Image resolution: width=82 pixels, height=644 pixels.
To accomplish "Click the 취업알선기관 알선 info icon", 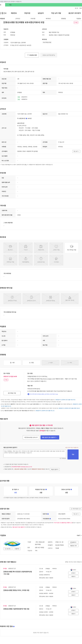I will (x=46, y=490).
